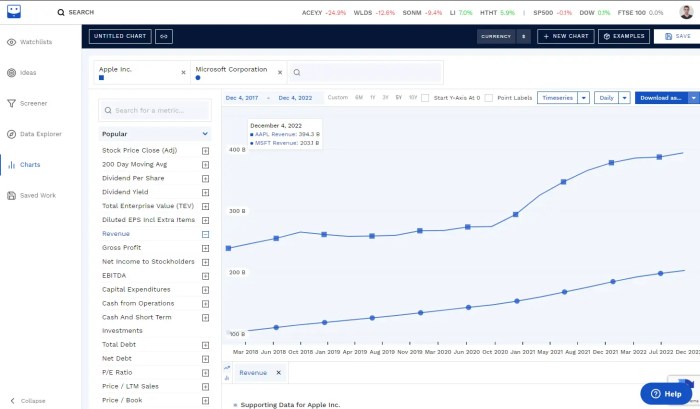Select the 1Y time range
The width and height of the screenshot is (700, 409).
(372, 97)
